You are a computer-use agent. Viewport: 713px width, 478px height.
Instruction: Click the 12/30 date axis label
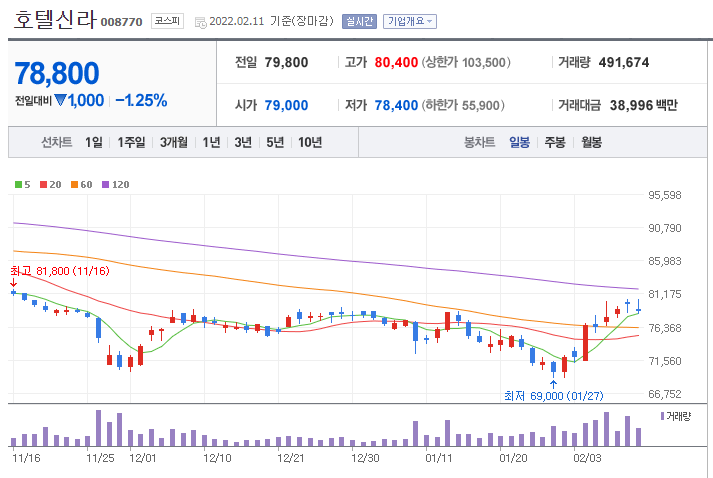(365, 458)
